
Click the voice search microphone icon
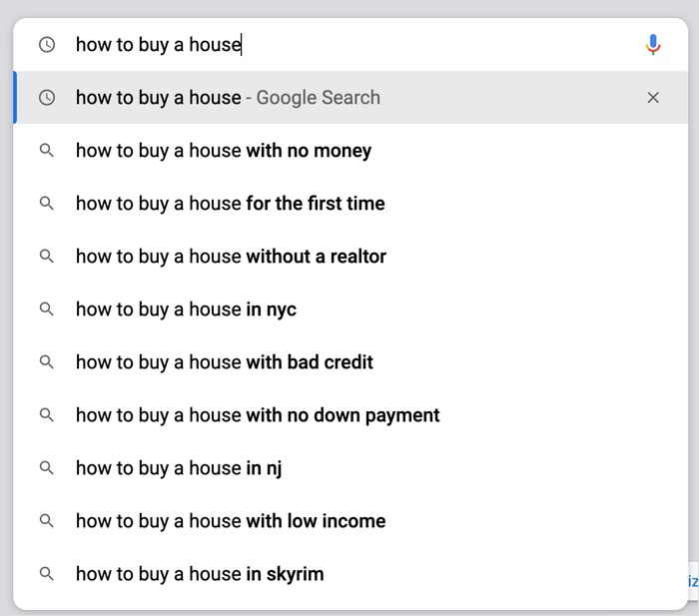(653, 44)
